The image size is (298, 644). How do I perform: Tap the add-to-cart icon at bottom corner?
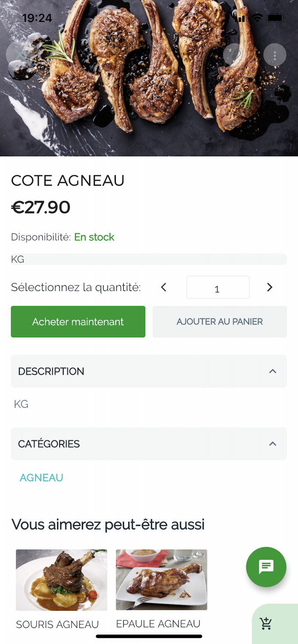266,623
